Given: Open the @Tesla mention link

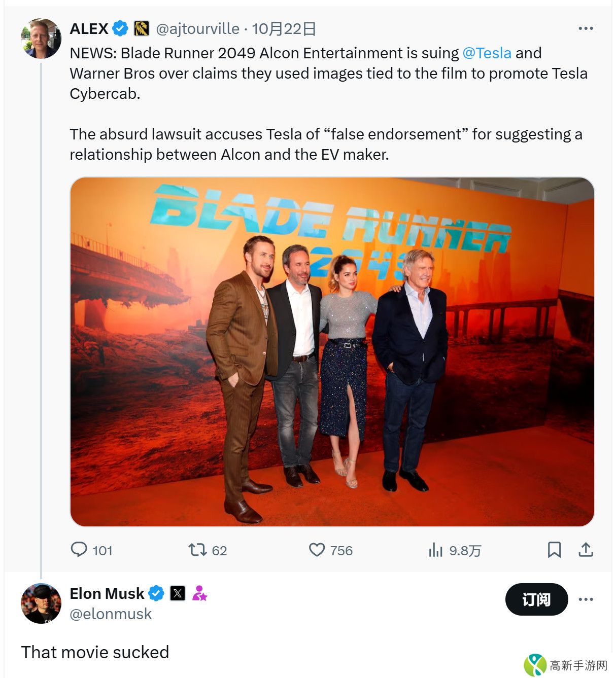Looking at the screenshot, I should [x=487, y=53].
